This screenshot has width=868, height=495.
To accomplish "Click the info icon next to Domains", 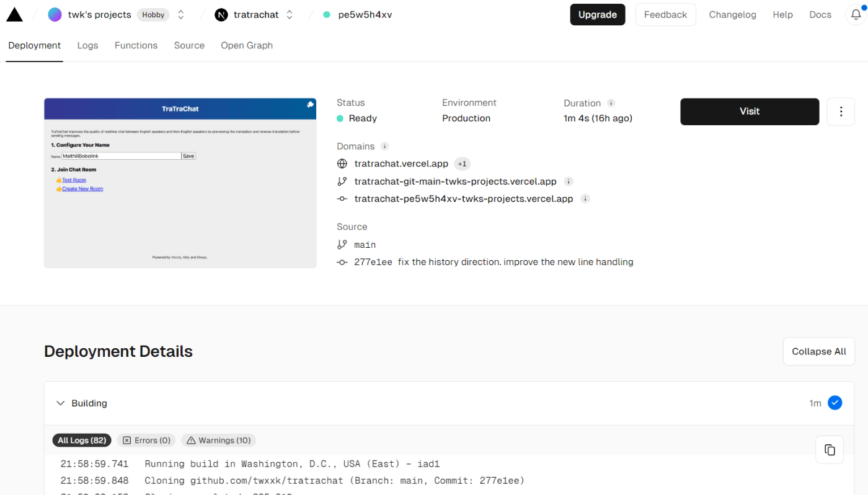I will pyautogui.click(x=384, y=146).
